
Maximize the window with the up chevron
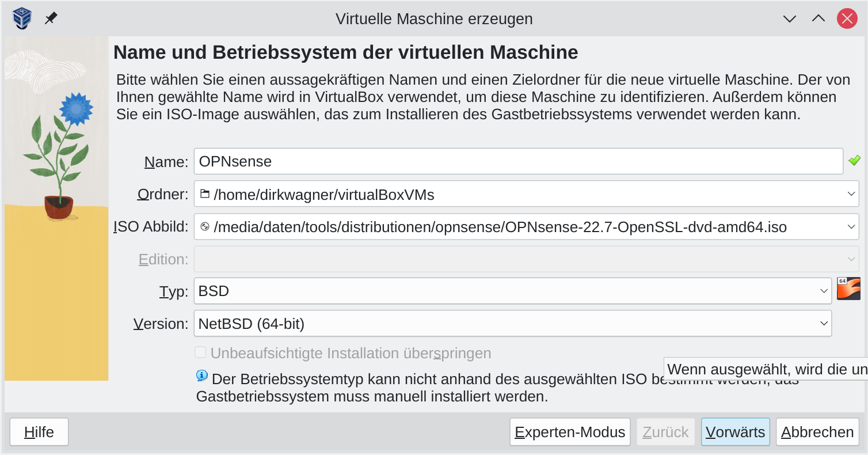pyautogui.click(x=818, y=18)
